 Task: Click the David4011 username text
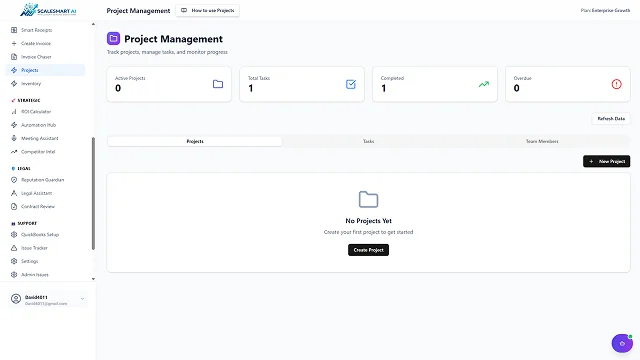pos(36,297)
